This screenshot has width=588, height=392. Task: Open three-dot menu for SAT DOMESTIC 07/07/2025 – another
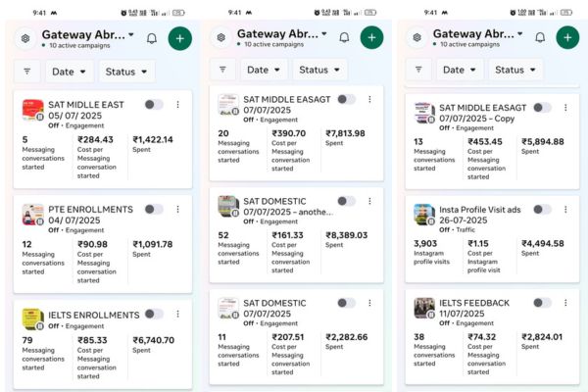click(369, 202)
